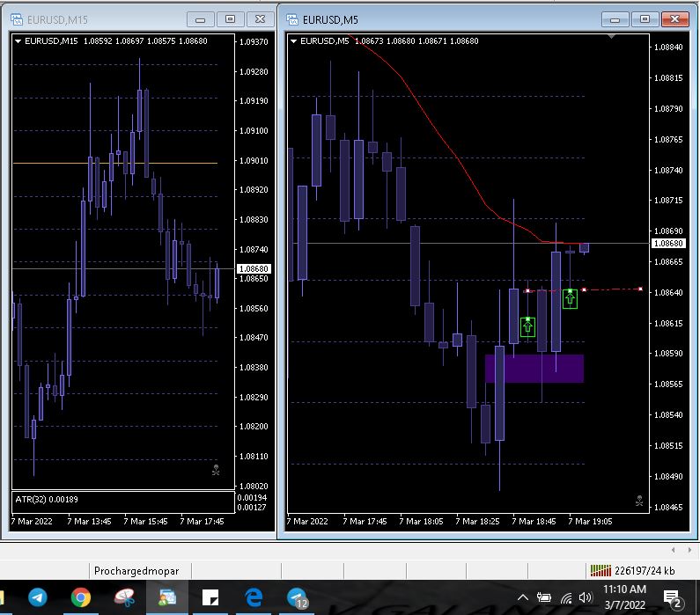Click the 1.08680 price label on M15 chart

point(254,269)
